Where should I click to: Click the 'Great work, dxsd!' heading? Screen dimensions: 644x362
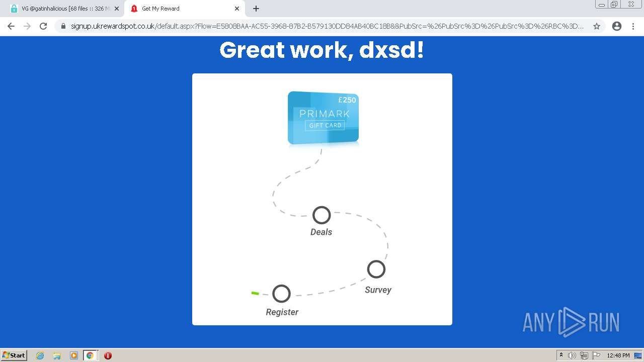[x=322, y=50]
